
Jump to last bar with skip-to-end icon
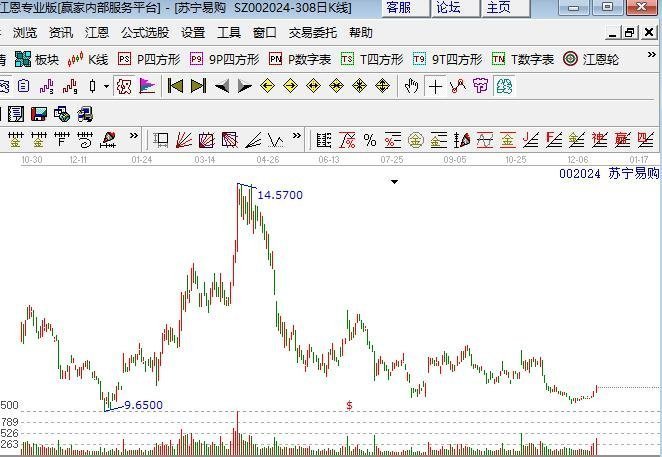[198, 86]
